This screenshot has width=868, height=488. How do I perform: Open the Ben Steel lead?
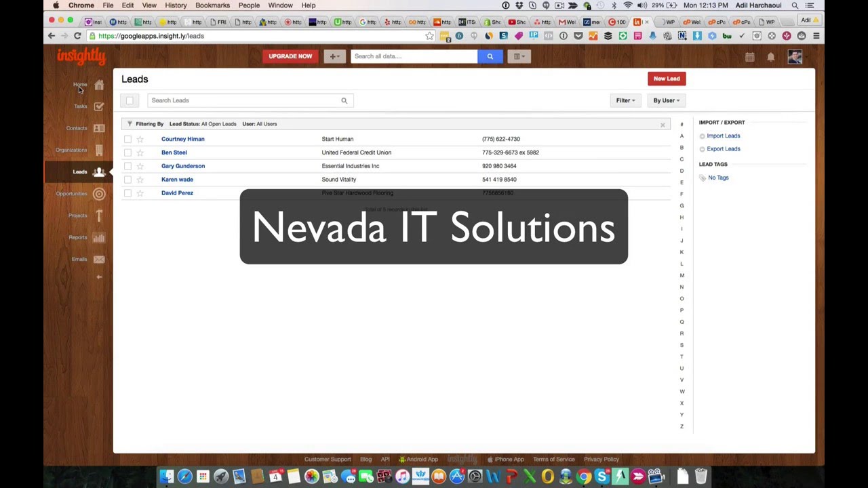pyautogui.click(x=174, y=152)
